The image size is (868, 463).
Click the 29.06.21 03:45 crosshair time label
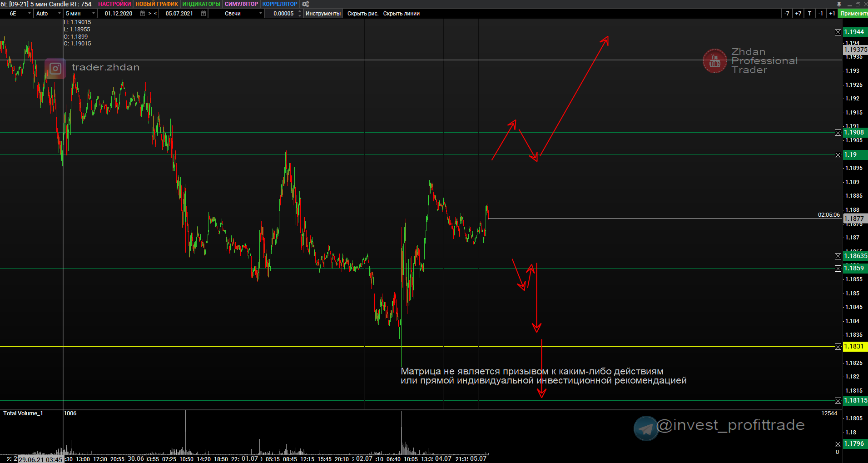tap(40, 459)
